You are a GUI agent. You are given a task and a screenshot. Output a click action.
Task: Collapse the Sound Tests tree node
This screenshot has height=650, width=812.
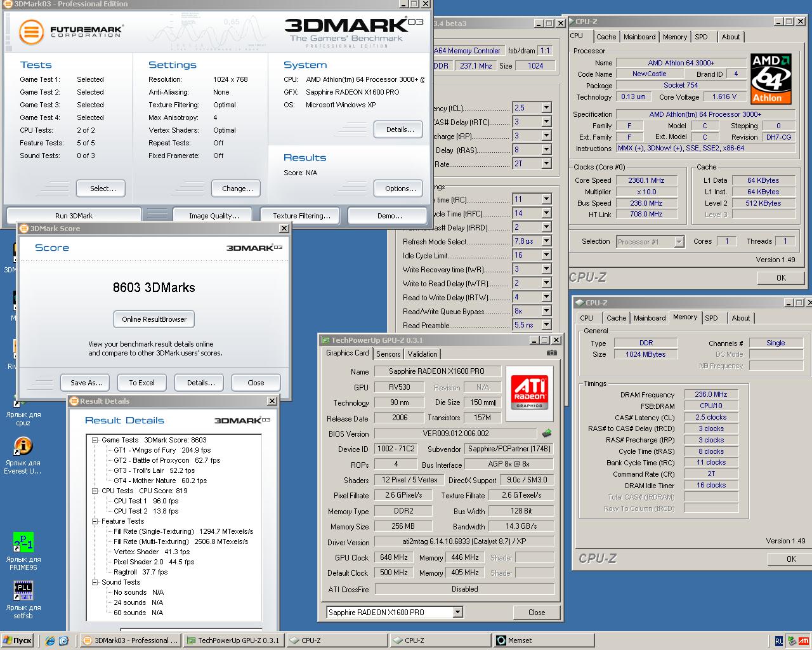point(95,582)
